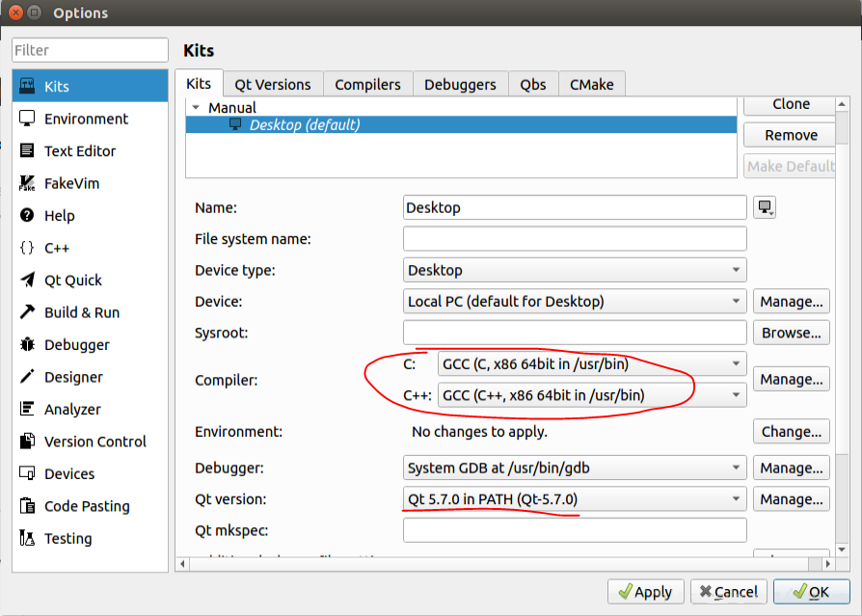The width and height of the screenshot is (862, 616).
Task: Select the Desktop (default) kit entry
Action: pyautogui.click(x=304, y=125)
